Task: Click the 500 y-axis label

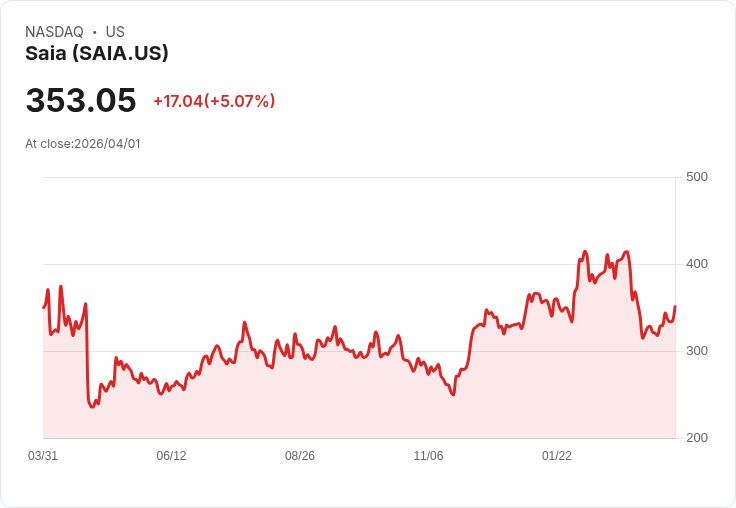Action: (697, 177)
